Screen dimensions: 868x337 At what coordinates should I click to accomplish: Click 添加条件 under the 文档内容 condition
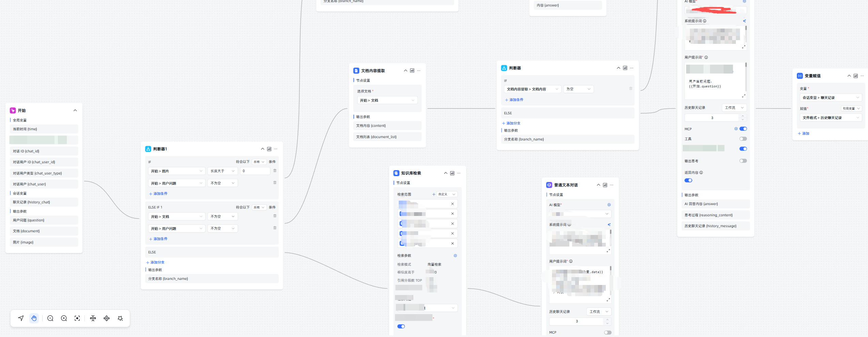tap(514, 100)
